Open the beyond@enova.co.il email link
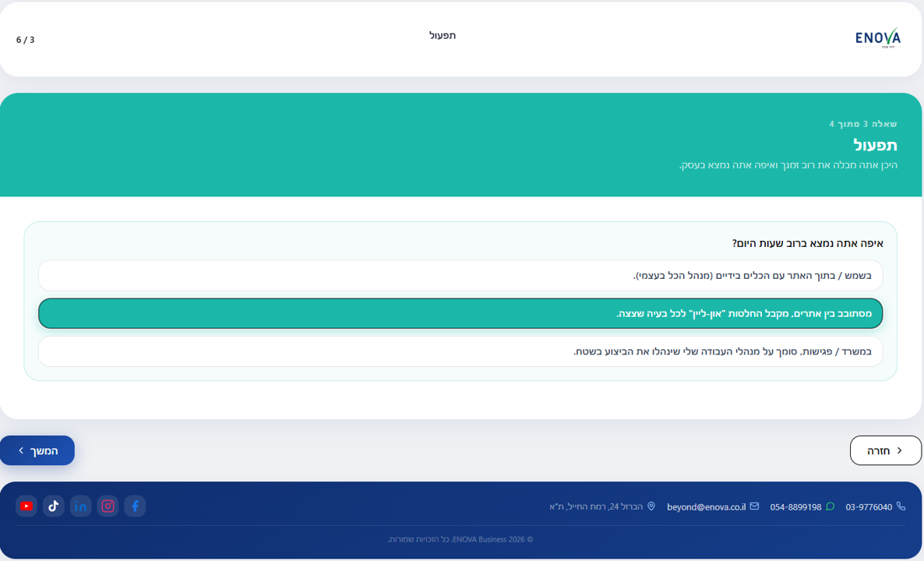 [x=706, y=506]
